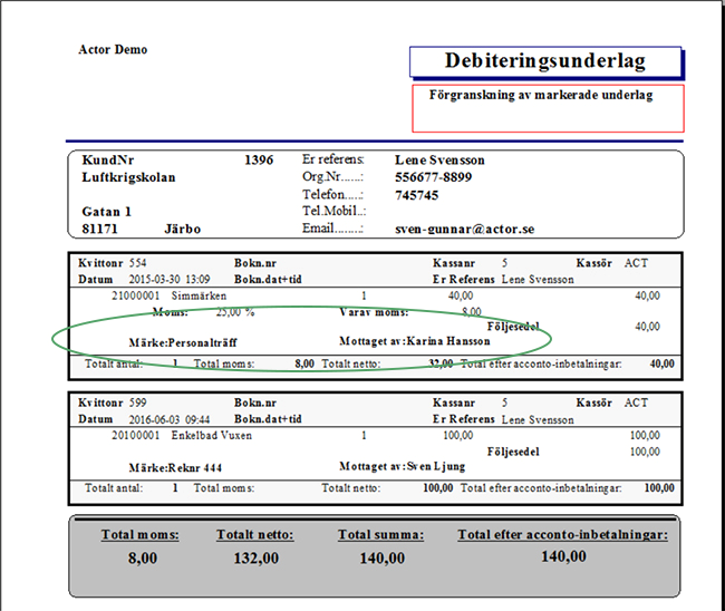Screen dimensions: 725x611
Task: Select Mottaget av:Karina Hansson text
Action: [415, 341]
